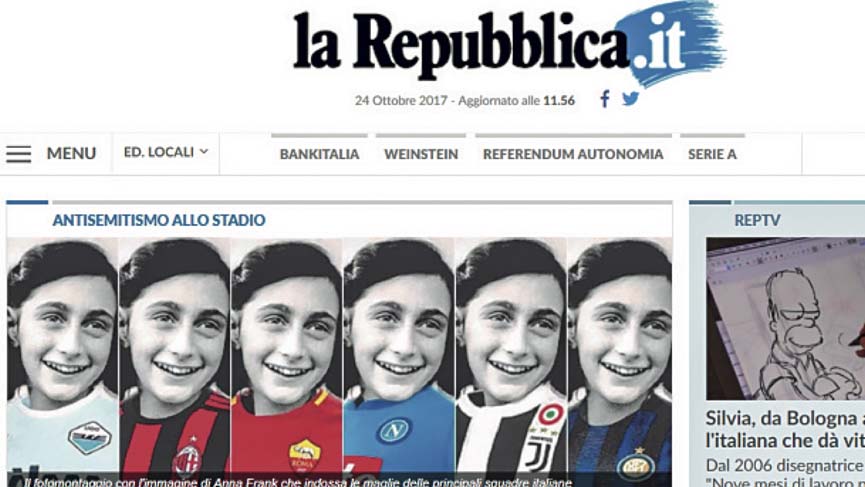Click the Lazio badge on light-blue jersey

point(89,438)
